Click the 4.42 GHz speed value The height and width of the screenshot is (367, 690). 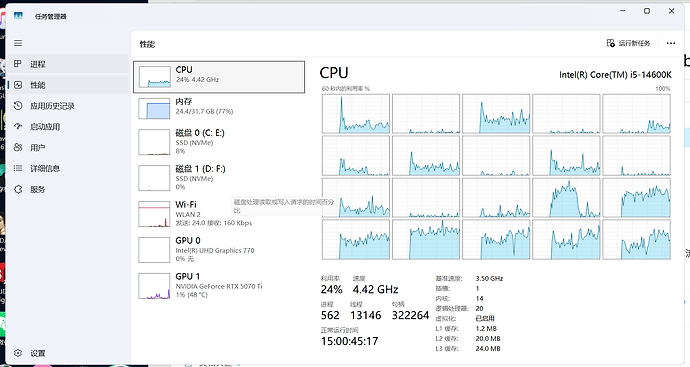click(x=375, y=290)
